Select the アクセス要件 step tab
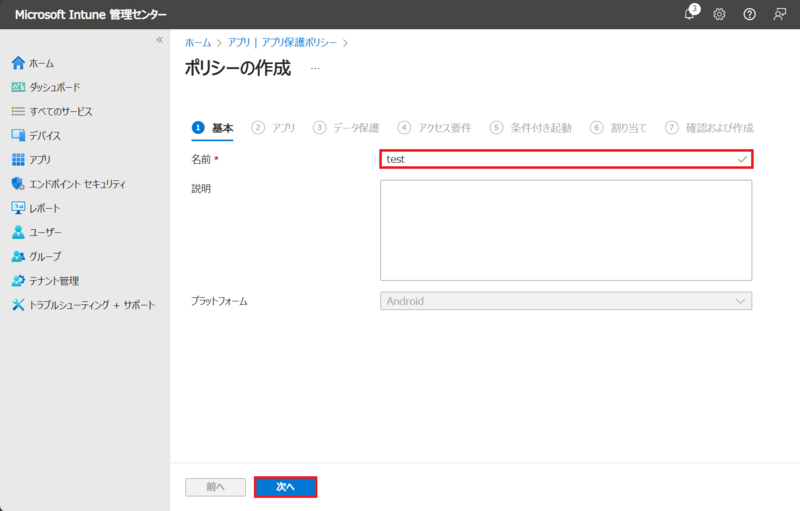Image resolution: width=800 pixels, height=511 pixels. click(x=435, y=127)
